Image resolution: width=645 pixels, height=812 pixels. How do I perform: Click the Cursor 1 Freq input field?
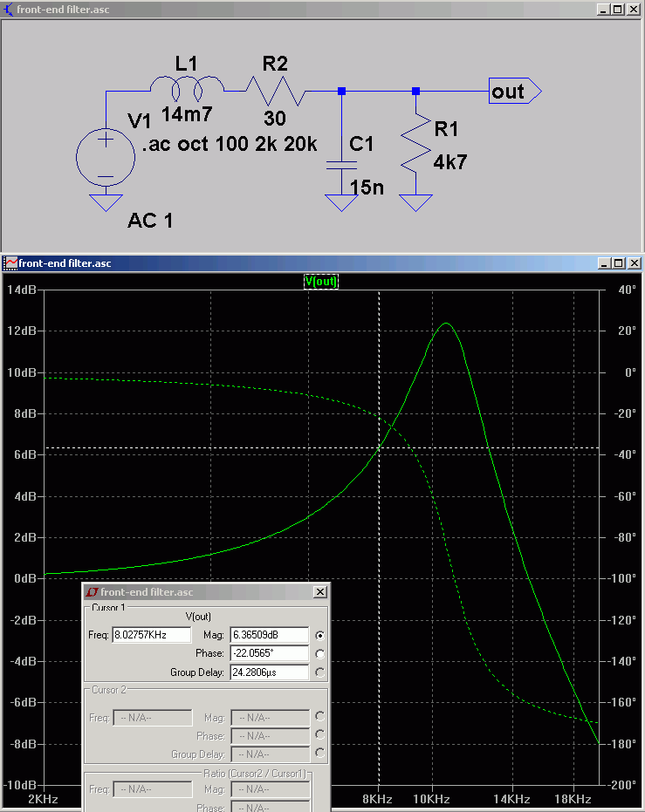[152, 635]
